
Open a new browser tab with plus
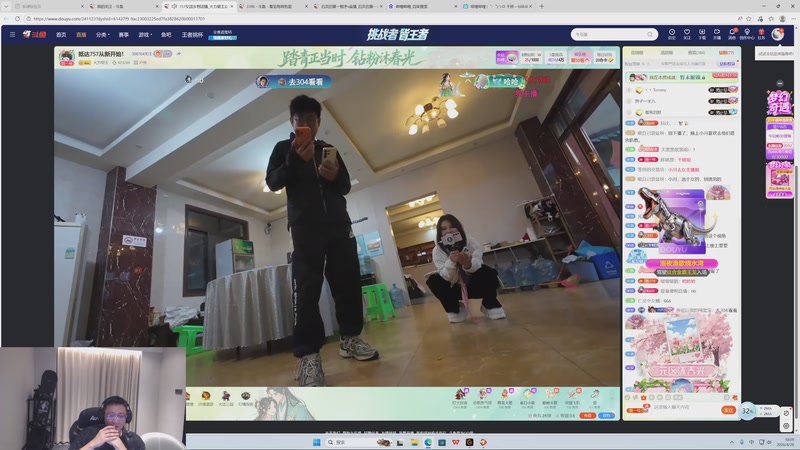pos(541,6)
